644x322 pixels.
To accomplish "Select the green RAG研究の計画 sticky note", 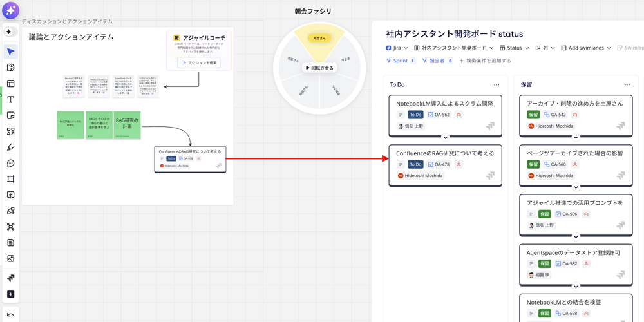I will 127,125.
